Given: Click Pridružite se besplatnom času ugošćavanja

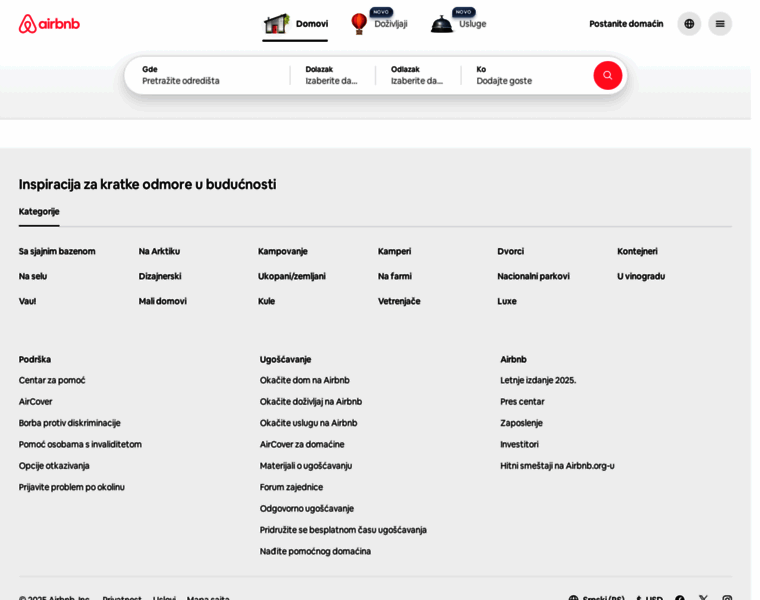Looking at the screenshot, I should tap(343, 530).
